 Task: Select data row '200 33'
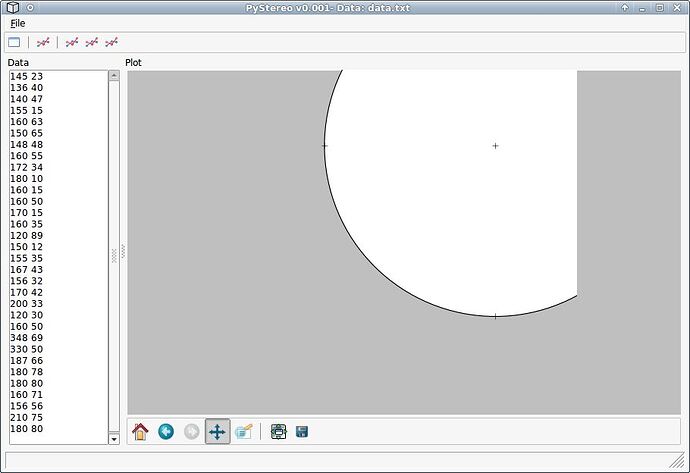tap(59, 304)
